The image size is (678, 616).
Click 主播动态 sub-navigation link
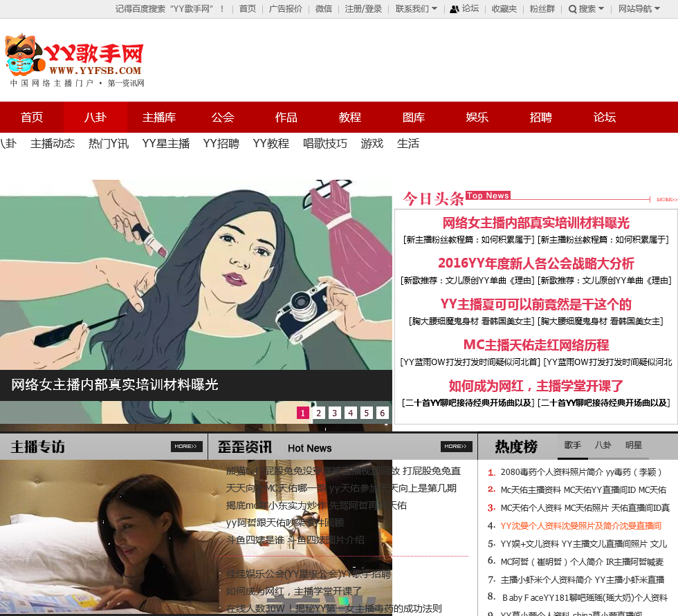tap(53, 143)
